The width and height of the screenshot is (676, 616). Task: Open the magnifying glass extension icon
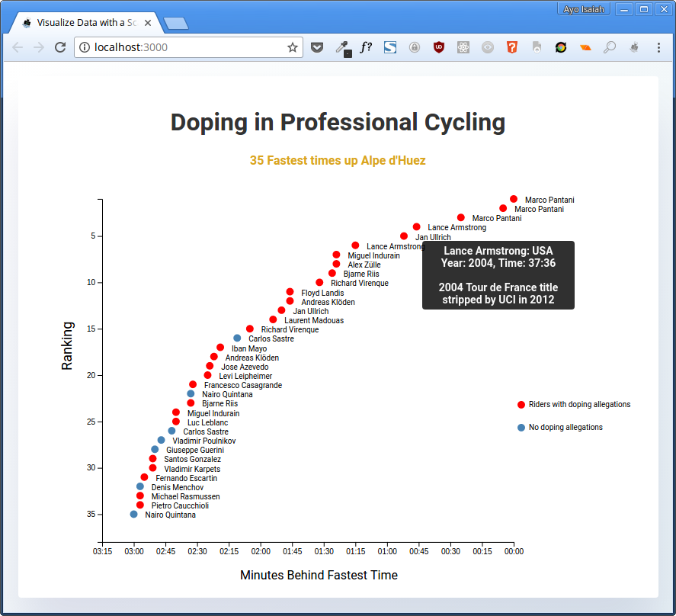[x=610, y=47]
